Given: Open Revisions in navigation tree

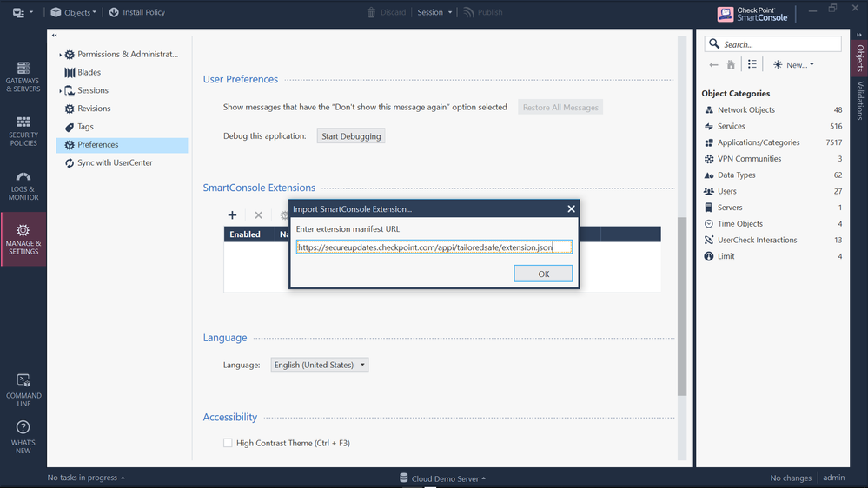Looking at the screenshot, I should (88, 109).
